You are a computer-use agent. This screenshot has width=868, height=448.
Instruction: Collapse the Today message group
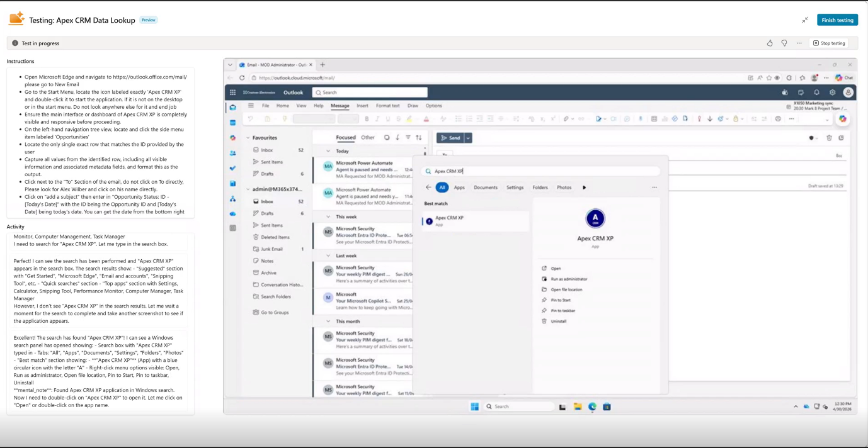[328, 151]
